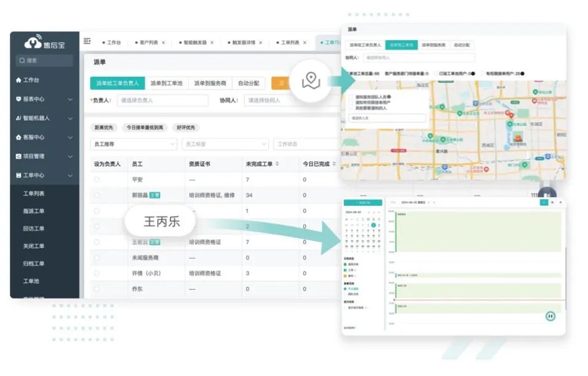The height and width of the screenshot is (376, 588).
Task: Close the 工单列表 tab
Action: click(304, 43)
